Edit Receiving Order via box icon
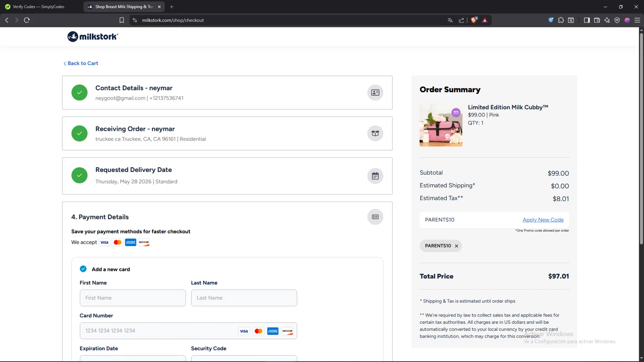 click(375, 133)
